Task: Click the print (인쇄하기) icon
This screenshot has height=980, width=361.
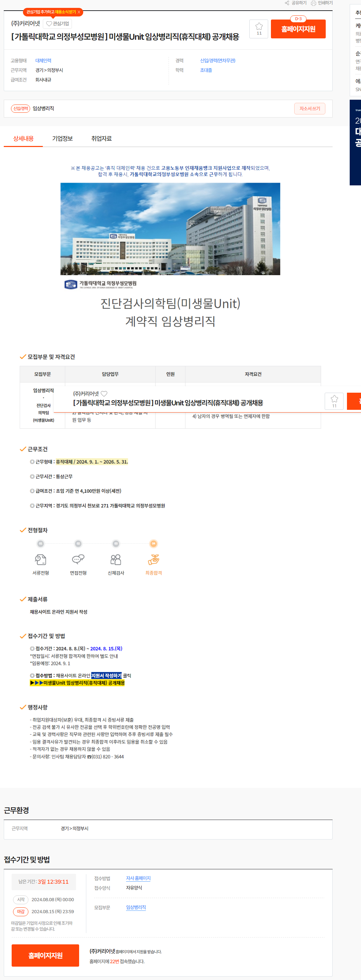Action: [313, 3]
